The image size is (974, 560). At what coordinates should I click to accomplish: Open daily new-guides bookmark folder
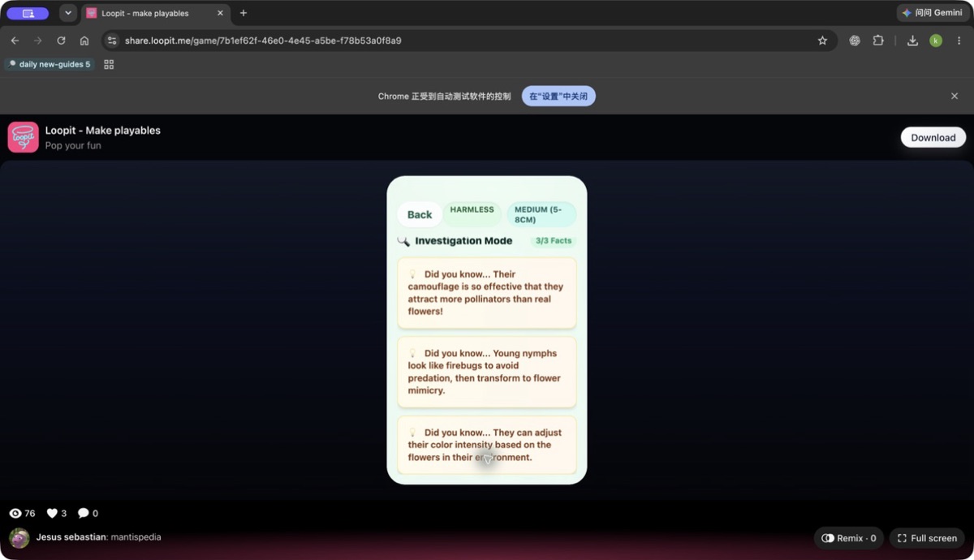50,64
